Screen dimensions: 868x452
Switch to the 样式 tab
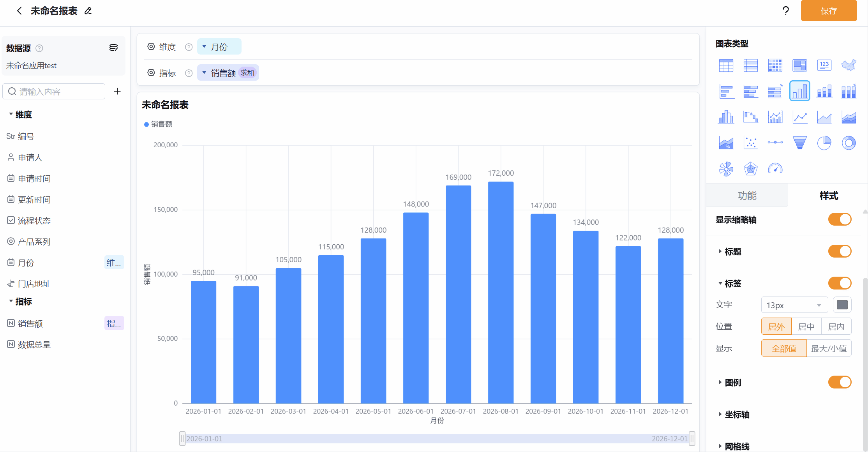pyautogui.click(x=829, y=196)
